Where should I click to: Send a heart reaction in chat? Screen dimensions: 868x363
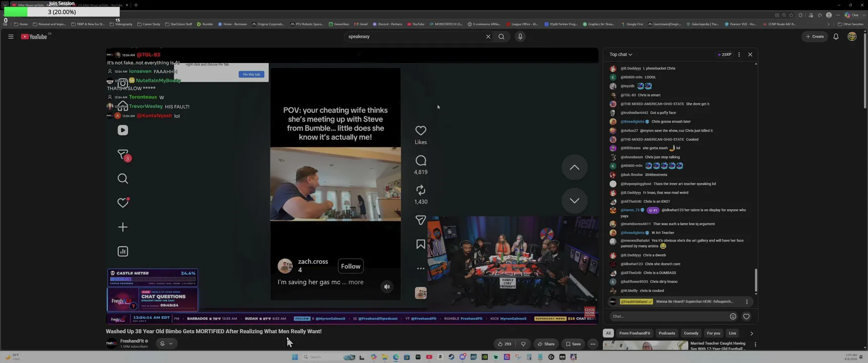(x=746, y=317)
